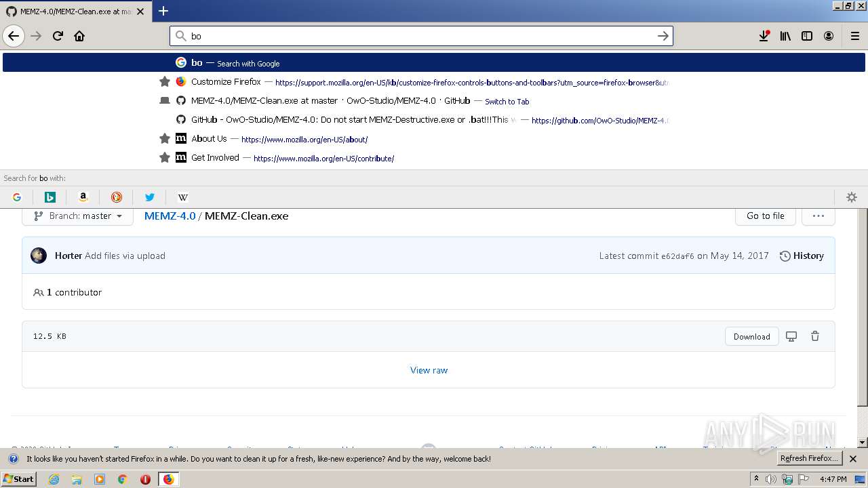Open the Firefox home page icon
Screen dimensions: 868x488
(x=79, y=36)
